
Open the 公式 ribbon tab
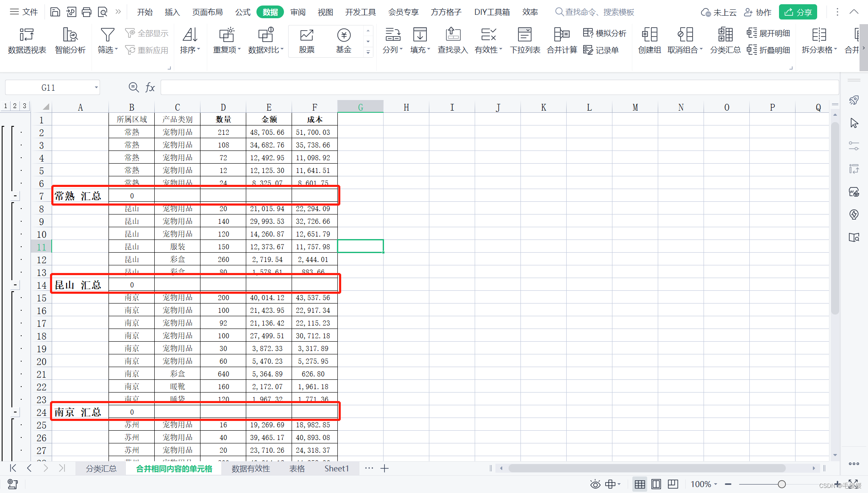243,12
